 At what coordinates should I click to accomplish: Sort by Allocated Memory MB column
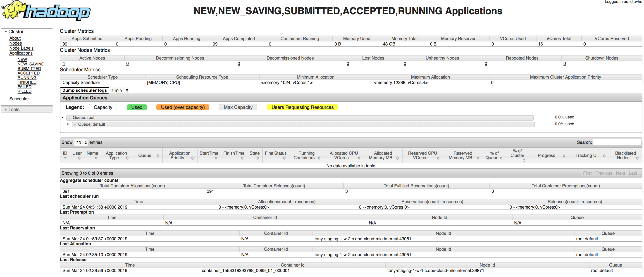click(383, 155)
